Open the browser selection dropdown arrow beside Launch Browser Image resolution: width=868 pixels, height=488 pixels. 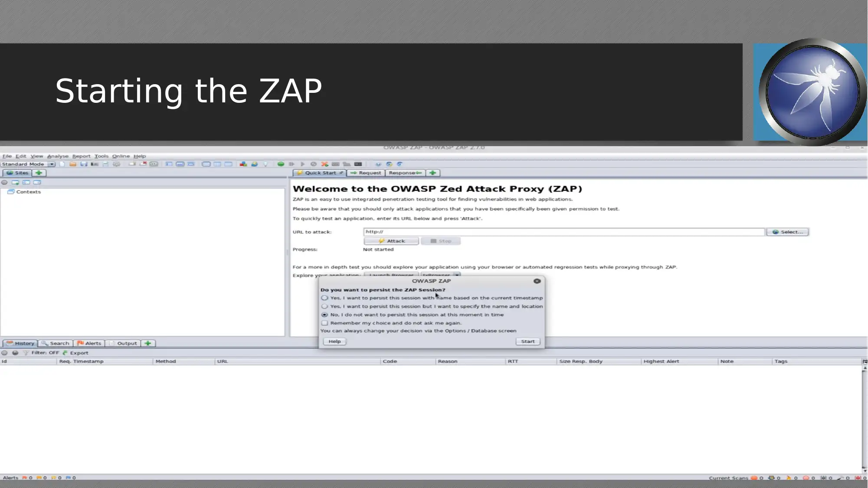click(x=456, y=275)
